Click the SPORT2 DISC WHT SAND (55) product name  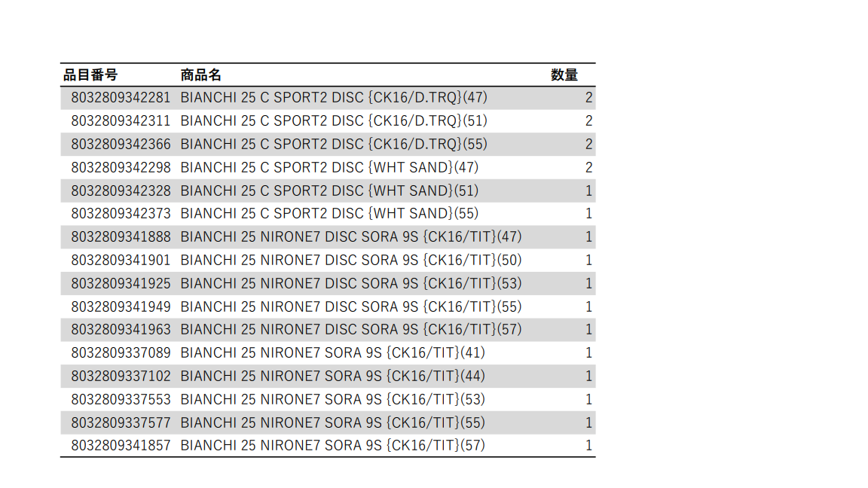tap(329, 214)
